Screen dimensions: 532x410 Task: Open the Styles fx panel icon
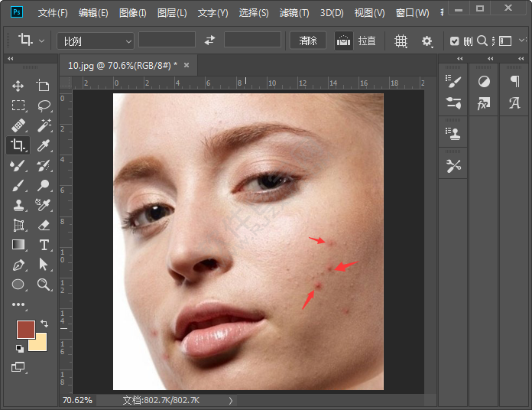coord(483,103)
